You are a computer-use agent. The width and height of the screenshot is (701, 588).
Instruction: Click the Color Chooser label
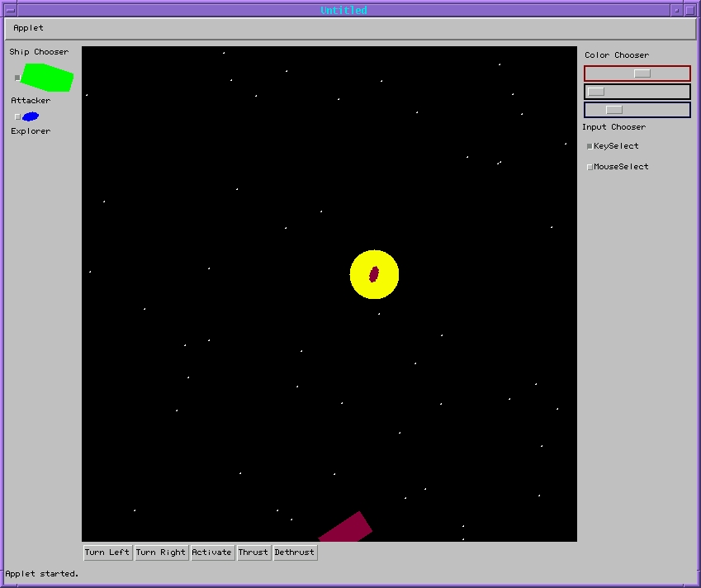(x=617, y=55)
